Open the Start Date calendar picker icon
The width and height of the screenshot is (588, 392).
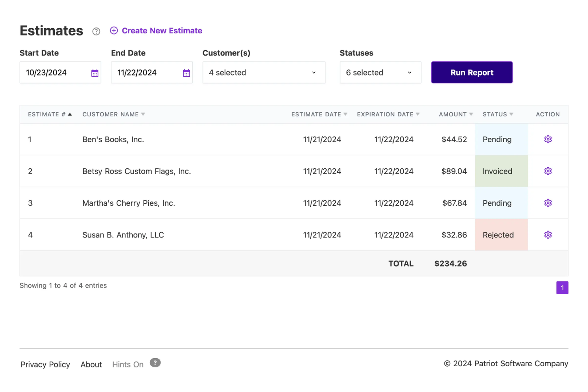click(95, 73)
